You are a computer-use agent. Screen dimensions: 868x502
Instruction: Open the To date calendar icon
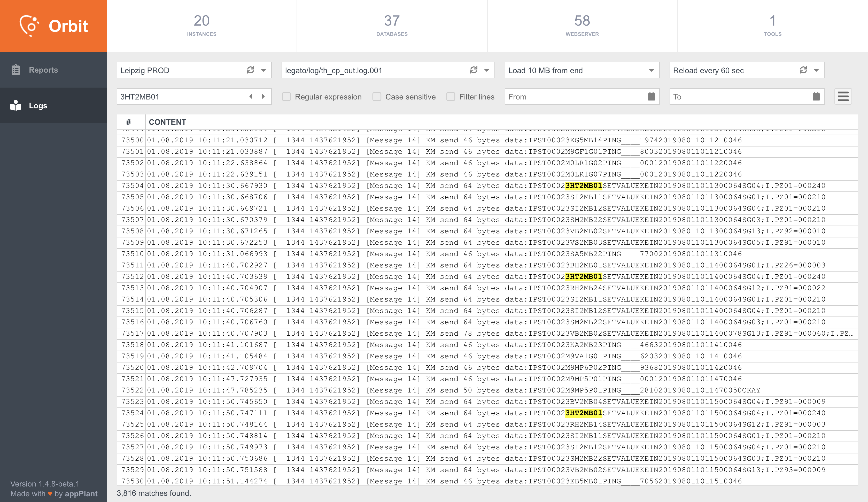pyautogui.click(x=816, y=97)
